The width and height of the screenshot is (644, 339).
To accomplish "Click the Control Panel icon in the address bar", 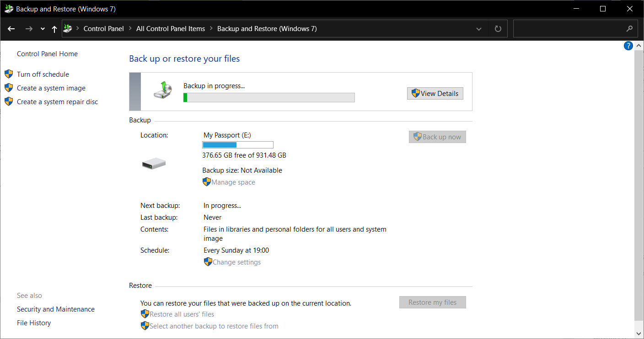I will click(x=68, y=29).
